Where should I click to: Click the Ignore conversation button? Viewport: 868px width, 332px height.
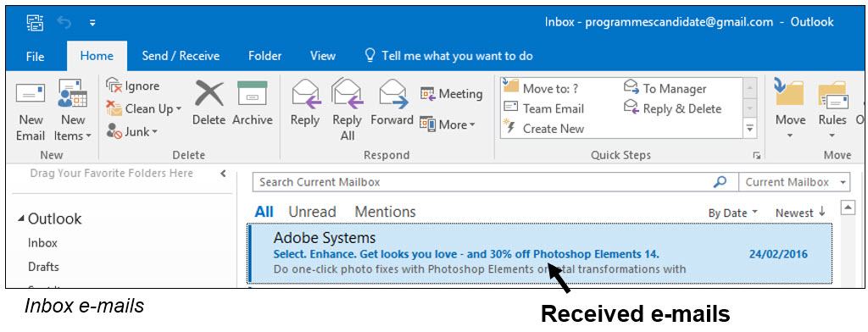coord(133,86)
